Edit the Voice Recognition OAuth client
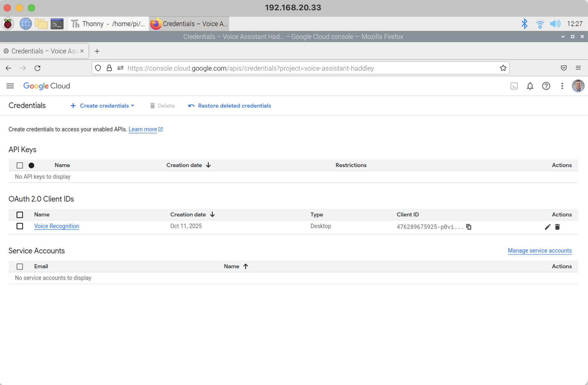 [x=547, y=227]
